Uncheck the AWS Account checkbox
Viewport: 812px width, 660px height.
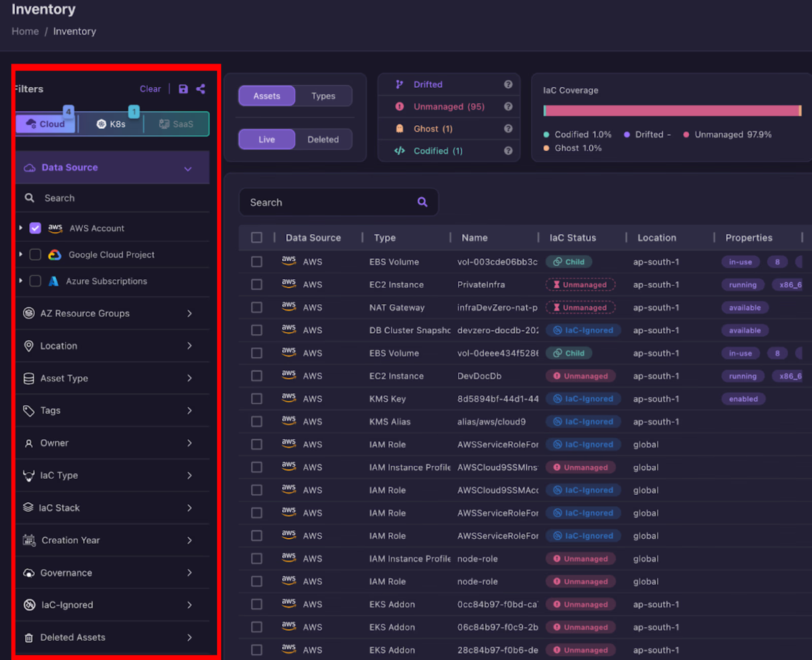point(35,228)
